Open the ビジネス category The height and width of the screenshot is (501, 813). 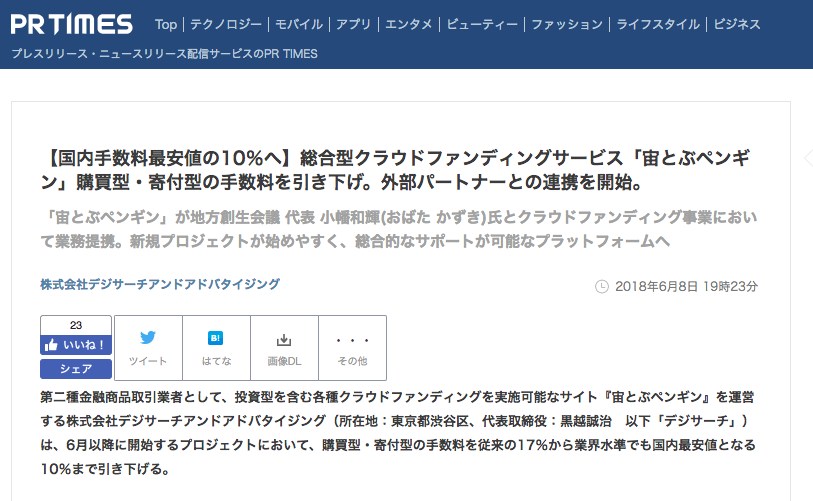tap(737, 24)
